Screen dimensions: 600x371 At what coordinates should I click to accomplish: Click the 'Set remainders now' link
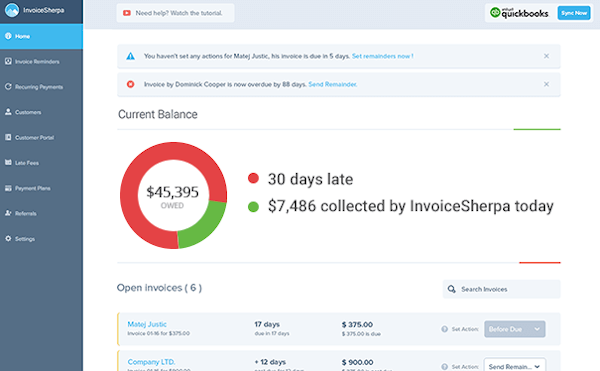pyautogui.click(x=382, y=56)
